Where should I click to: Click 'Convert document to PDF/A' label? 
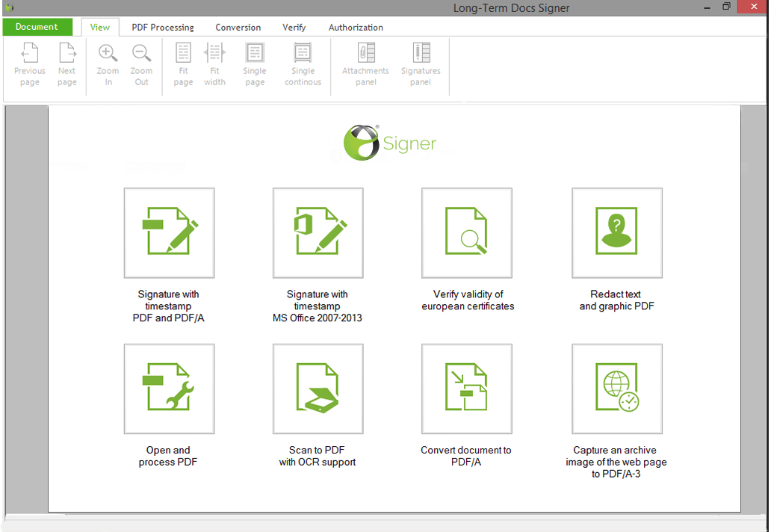coord(466,456)
